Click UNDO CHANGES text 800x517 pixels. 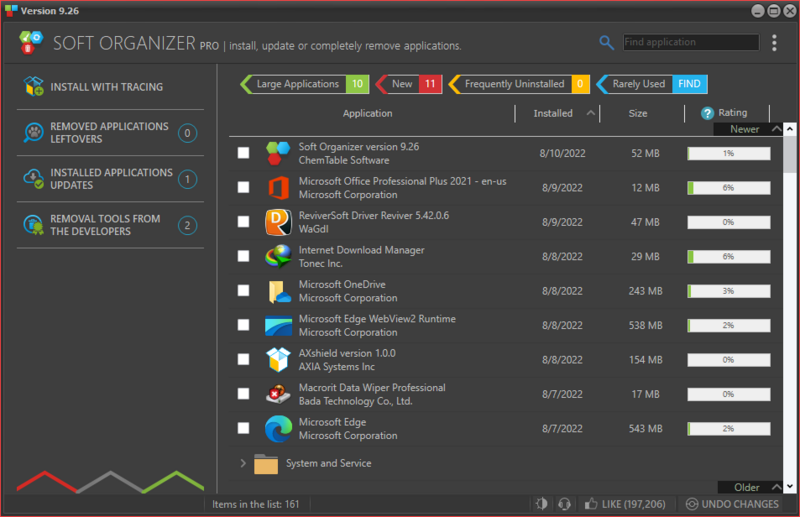pyautogui.click(x=740, y=504)
